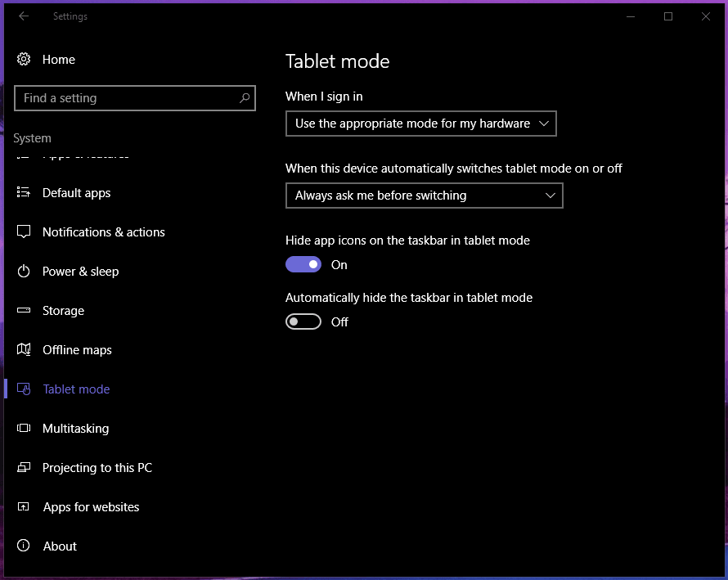Click the Projecting to this PC icon
The height and width of the screenshot is (580, 728).
(x=24, y=468)
